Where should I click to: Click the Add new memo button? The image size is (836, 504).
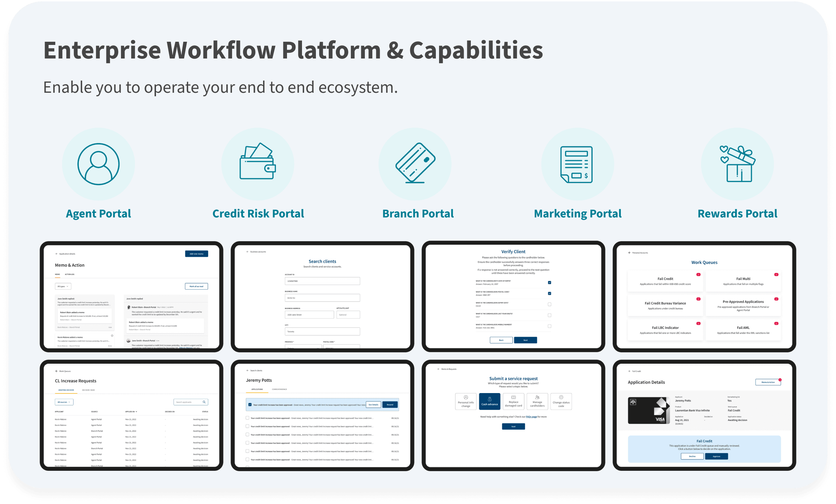coord(196,254)
